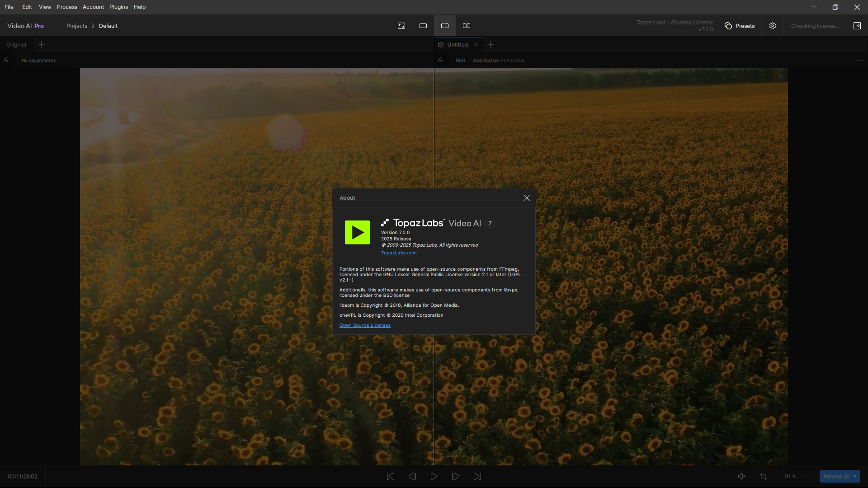Open the TopazLabs.com link
The image size is (868, 488).
point(399,253)
